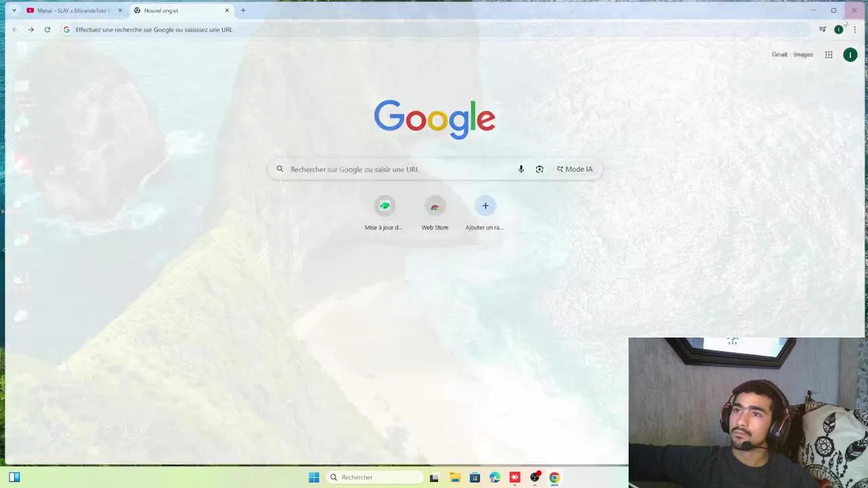The image size is (868, 488).
Task: Go back with the back arrow
Action: (x=15, y=30)
